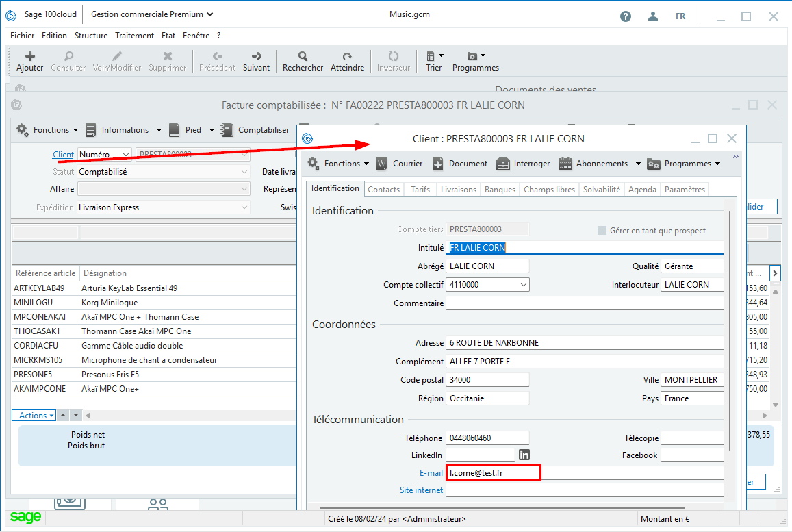Open the Traitement menu
The height and width of the screenshot is (532, 792).
click(x=134, y=36)
